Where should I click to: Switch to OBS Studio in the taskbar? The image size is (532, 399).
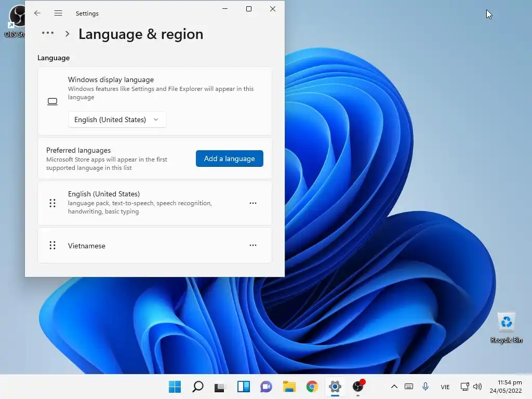(358, 387)
